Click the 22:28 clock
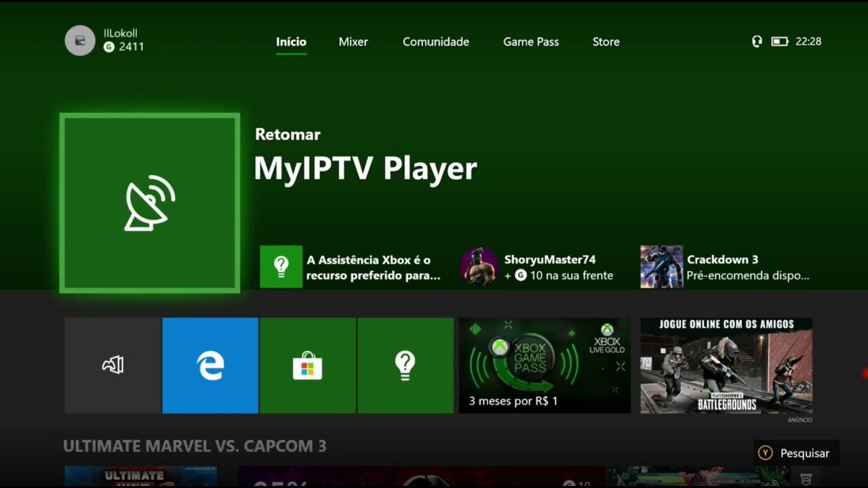 pos(808,41)
